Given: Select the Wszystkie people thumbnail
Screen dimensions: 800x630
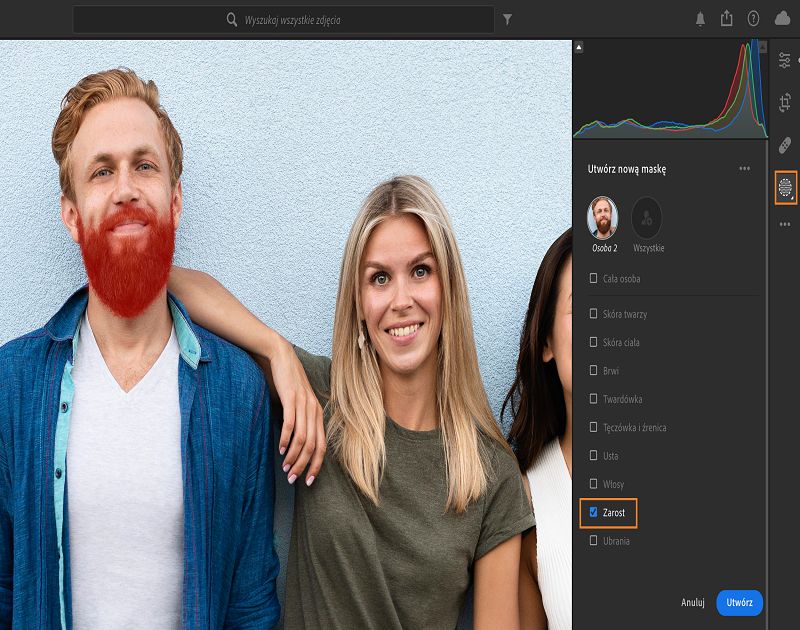Looking at the screenshot, I should [x=647, y=218].
